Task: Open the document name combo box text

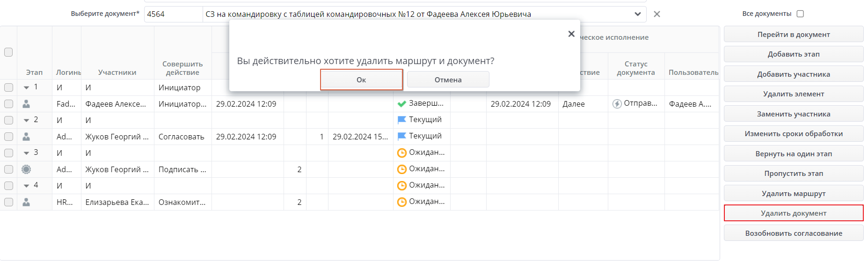Action: coord(368,14)
